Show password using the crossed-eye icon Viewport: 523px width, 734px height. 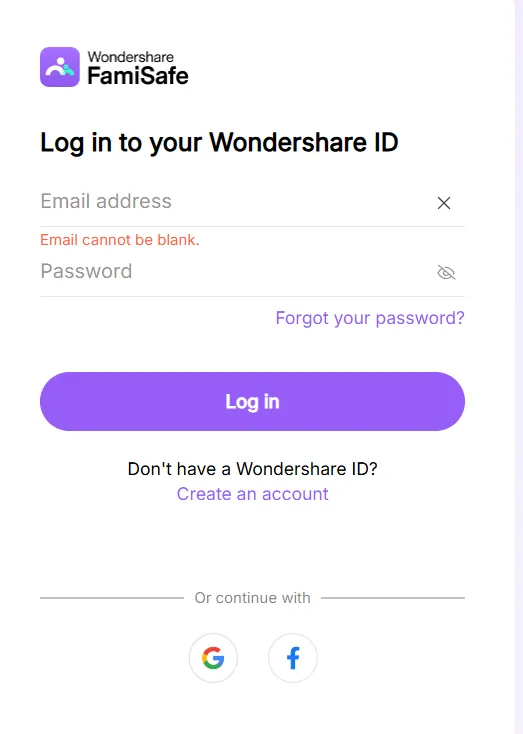pos(446,272)
